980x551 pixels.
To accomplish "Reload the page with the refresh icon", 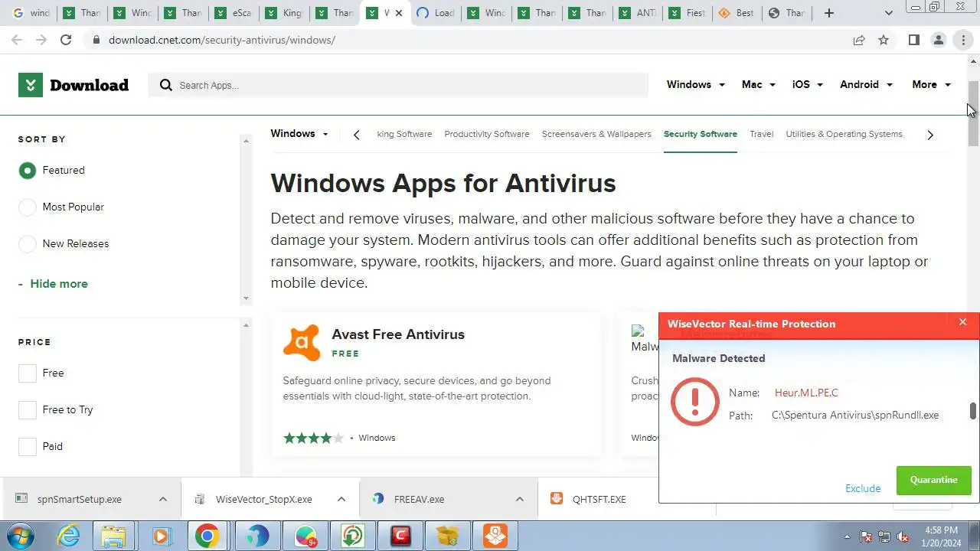I will [66, 40].
